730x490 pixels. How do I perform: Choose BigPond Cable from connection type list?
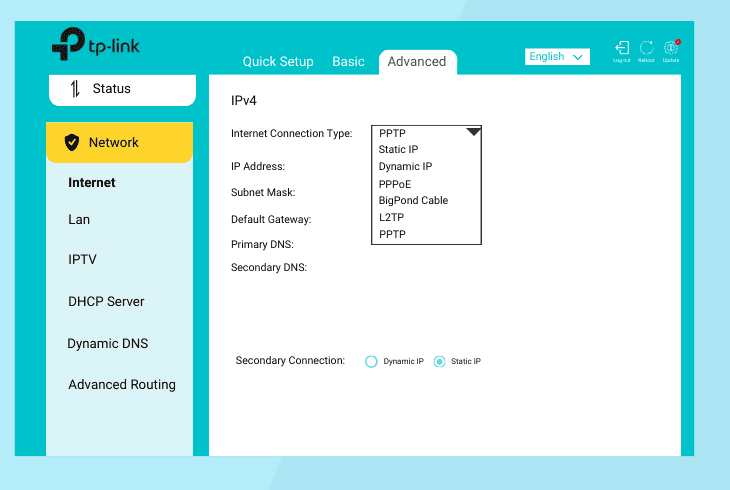coord(413,200)
